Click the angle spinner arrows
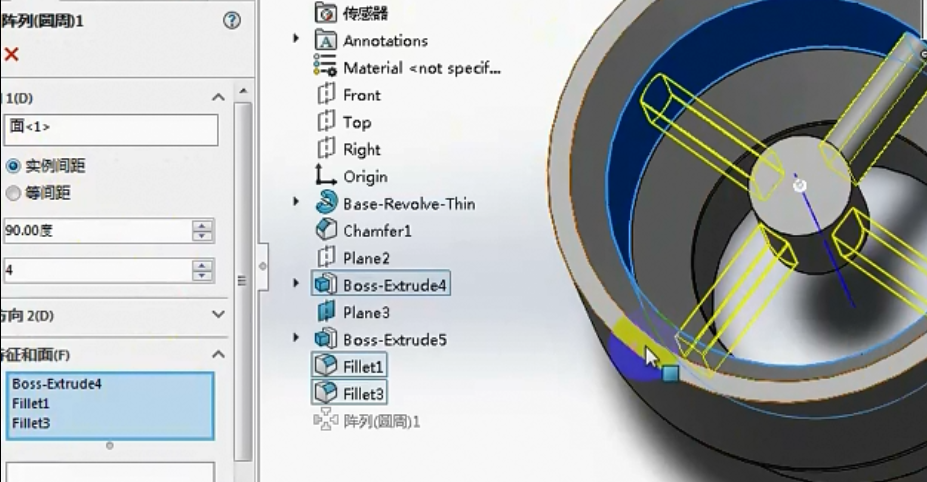 (x=203, y=231)
